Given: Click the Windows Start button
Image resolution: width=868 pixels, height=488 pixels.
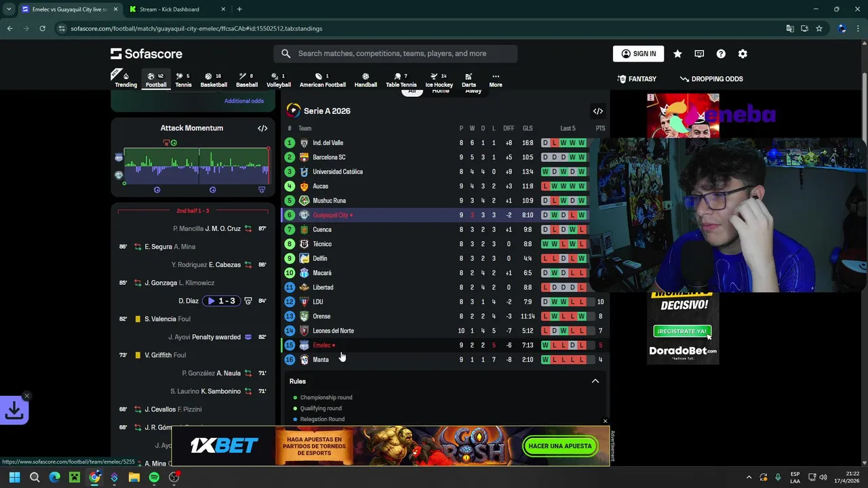Looking at the screenshot, I should tap(14, 477).
